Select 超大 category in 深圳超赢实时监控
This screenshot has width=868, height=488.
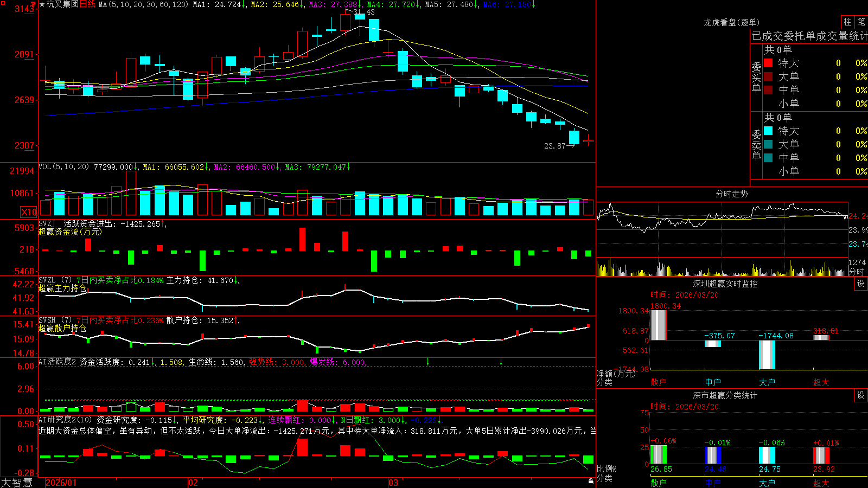[x=821, y=382]
